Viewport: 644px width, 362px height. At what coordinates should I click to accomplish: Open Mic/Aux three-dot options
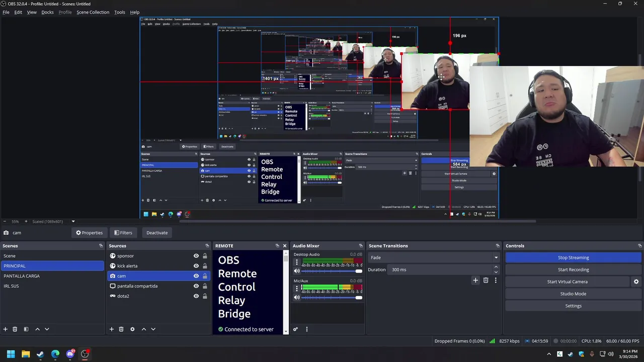(x=296, y=289)
